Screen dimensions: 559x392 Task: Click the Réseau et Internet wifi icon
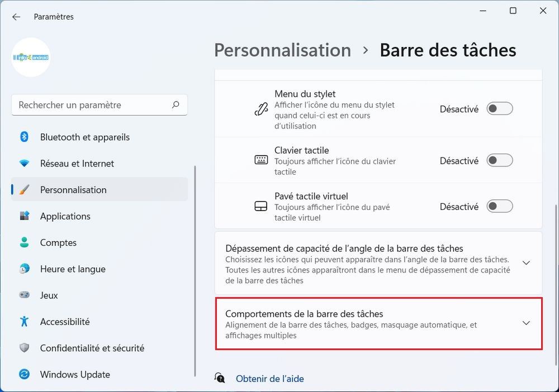click(24, 164)
